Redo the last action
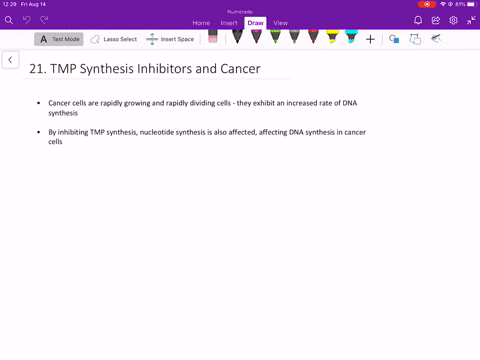 [44, 20]
